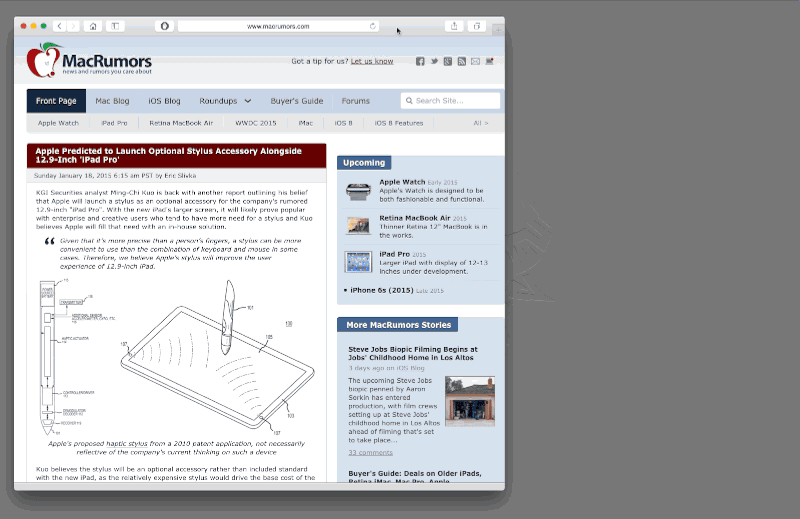Viewport: 800px width, 519px height.
Task: Open Retina MacBook Air subnav link
Action: coord(181,123)
